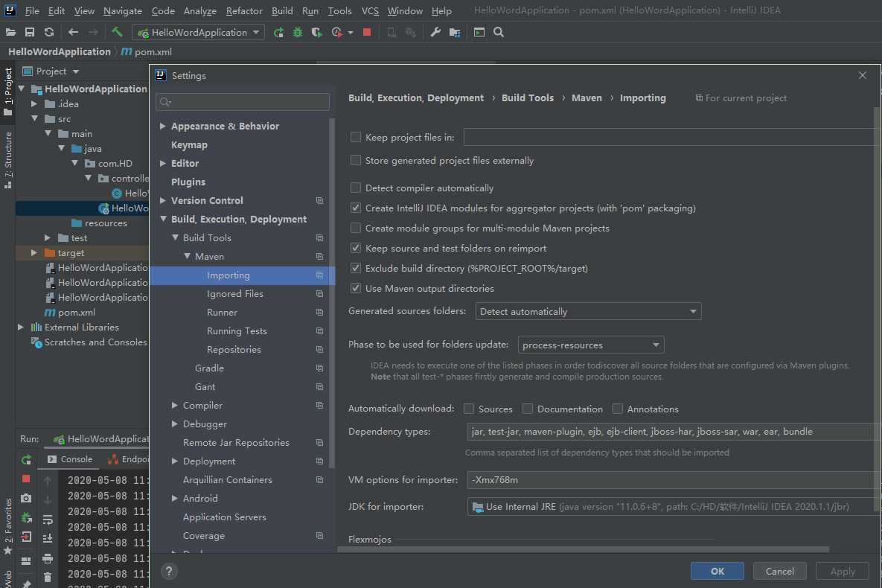Uncheck Create IntelliJ IDEA modules for aggregator projects
882x588 pixels.
point(356,208)
